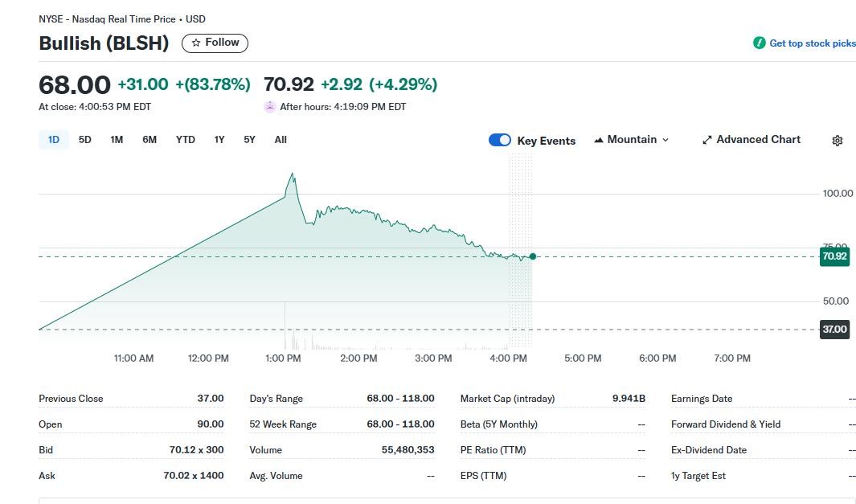Click the green top stock picks icon
This screenshot has height=504, width=856.
[759, 43]
